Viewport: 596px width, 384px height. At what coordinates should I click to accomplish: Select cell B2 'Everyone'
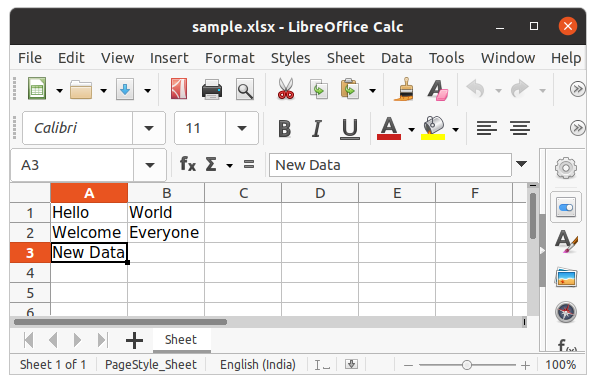tap(166, 232)
